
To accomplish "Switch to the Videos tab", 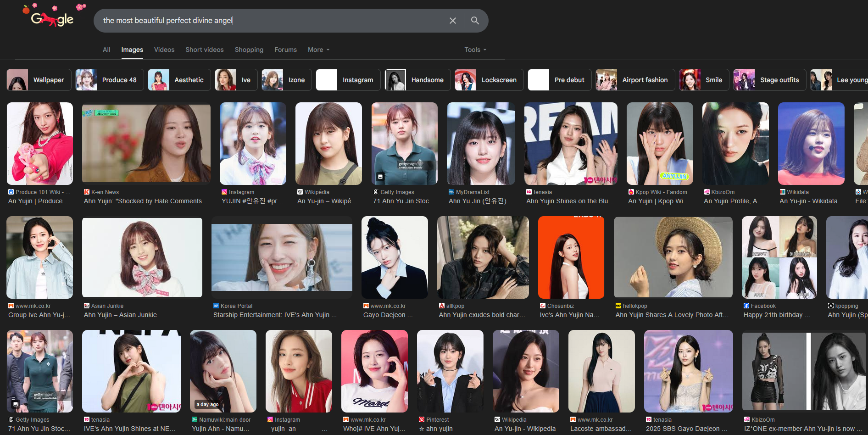I will [x=164, y=50].
